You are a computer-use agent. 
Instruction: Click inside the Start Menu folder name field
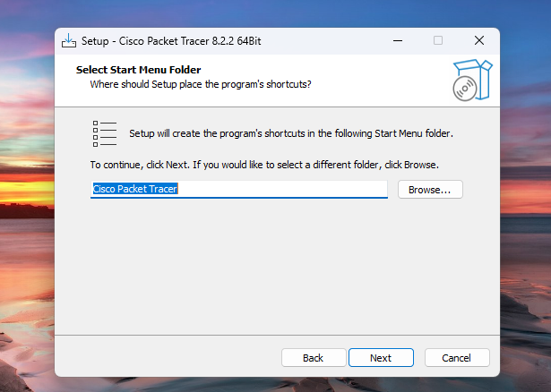(287, 190)
